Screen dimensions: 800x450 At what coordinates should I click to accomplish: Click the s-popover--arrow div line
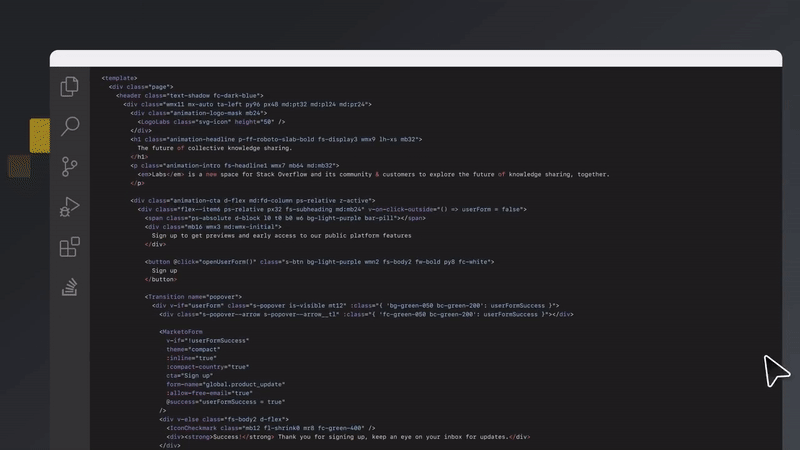[x=366, y=314]
